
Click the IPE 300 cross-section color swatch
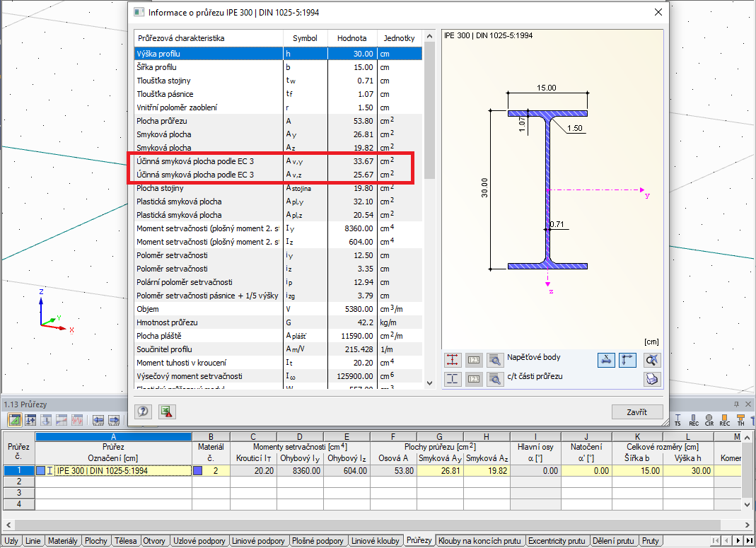point(40,471)
